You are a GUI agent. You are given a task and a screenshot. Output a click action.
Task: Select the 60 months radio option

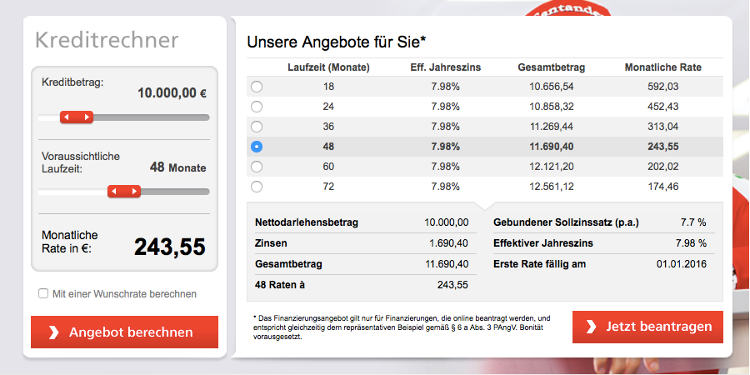257,166
